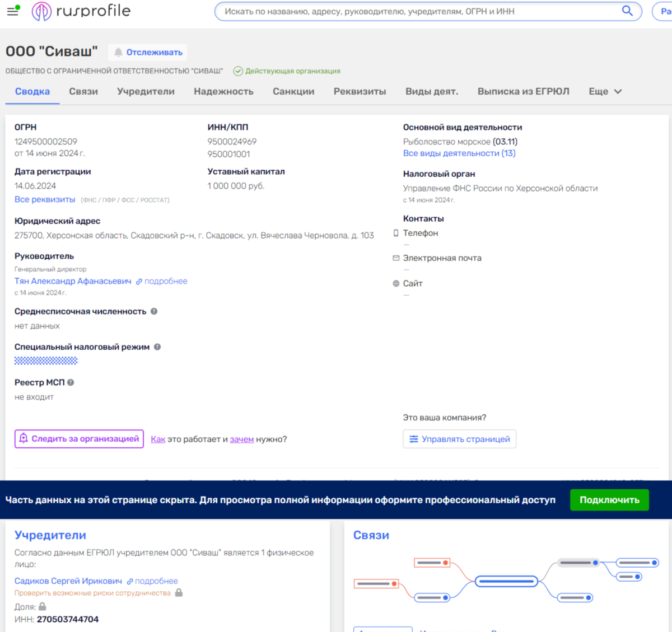The width and height of the screenshot is (672, 632).
Task: Click the green Подключить button
Action: point(609,500)
